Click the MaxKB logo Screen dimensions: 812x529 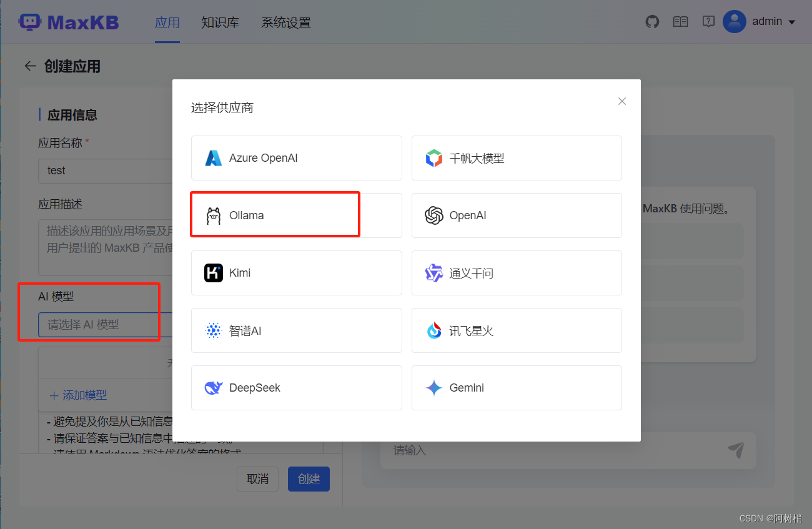tap(69, 22)
